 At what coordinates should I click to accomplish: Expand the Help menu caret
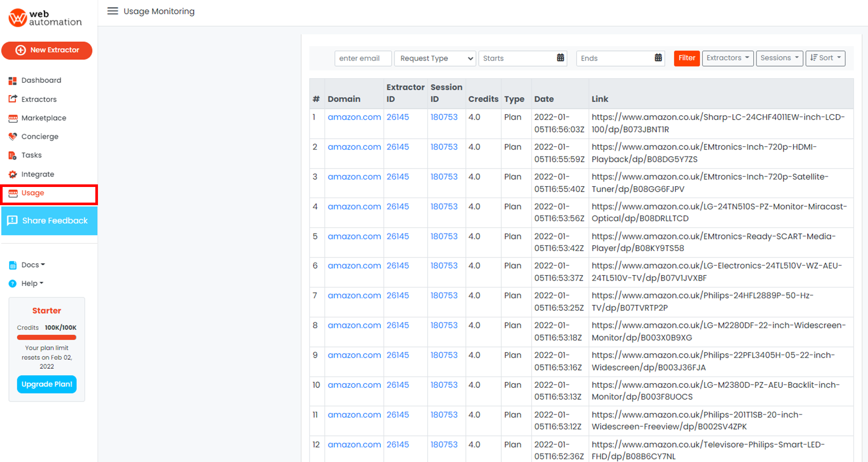[42, 283]
